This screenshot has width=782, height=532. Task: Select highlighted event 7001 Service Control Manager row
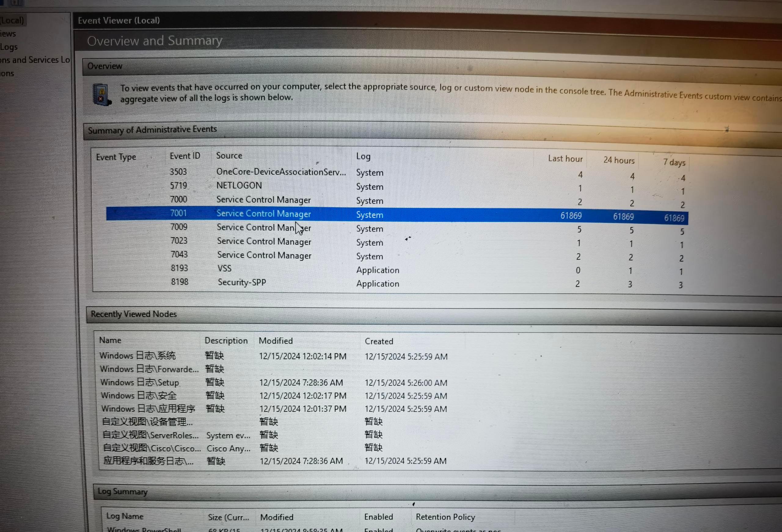264,214
